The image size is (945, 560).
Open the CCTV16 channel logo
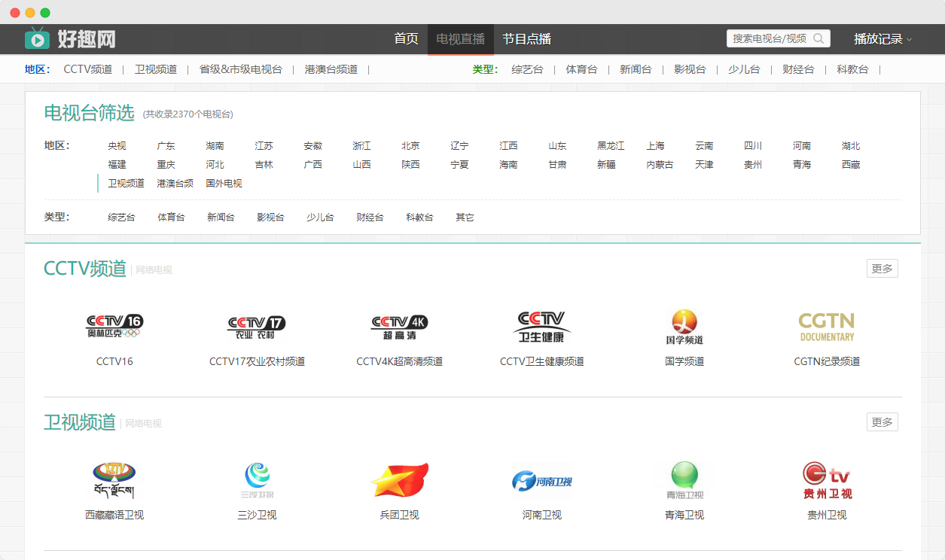(x=114, y=326)
